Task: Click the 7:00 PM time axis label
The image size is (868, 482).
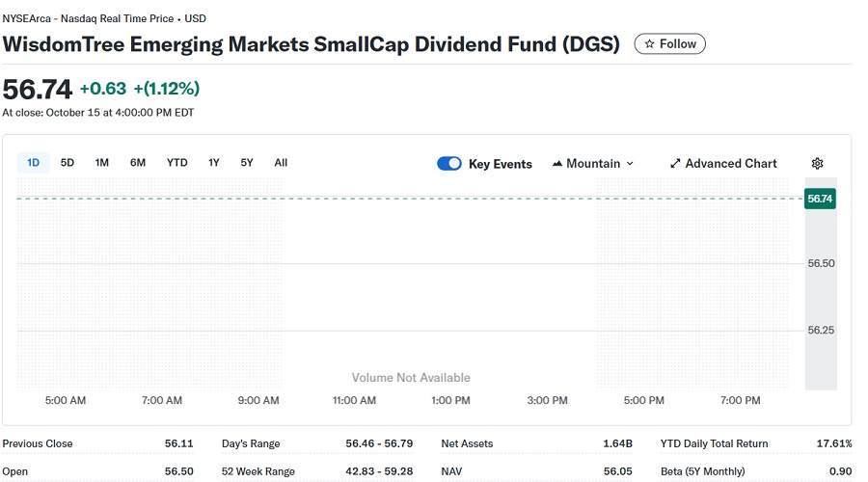Action: tap(740, 400)
